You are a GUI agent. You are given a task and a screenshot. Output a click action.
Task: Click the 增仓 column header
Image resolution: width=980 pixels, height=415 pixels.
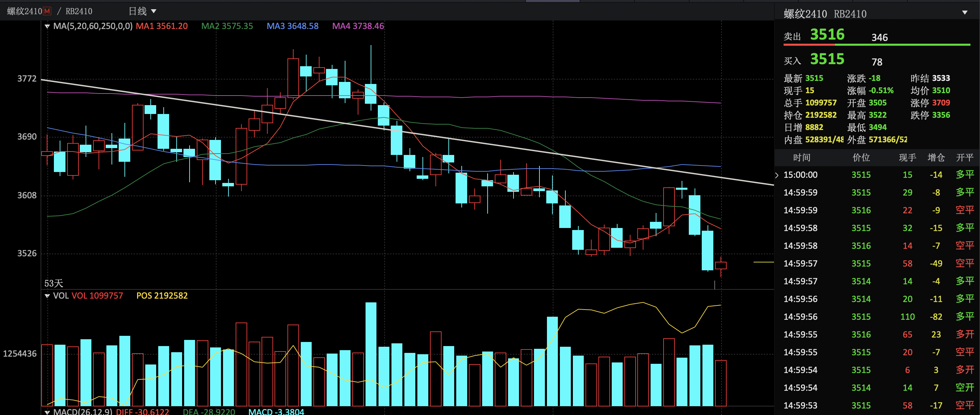[936, 158]
